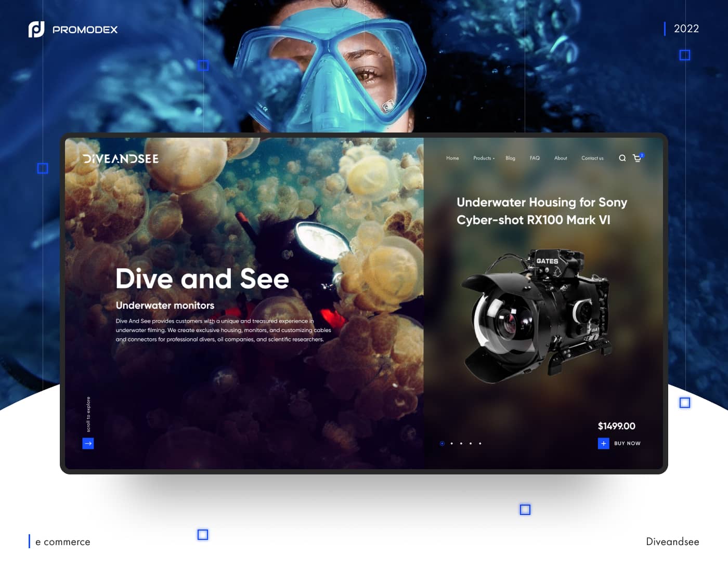
Task: Jump to the last carousel dot
Action: pyautogui.click(x=480, y=443)
